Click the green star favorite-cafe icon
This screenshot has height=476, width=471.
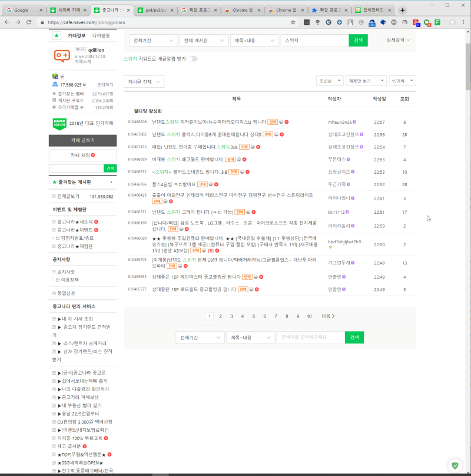[x=57, y=35]
